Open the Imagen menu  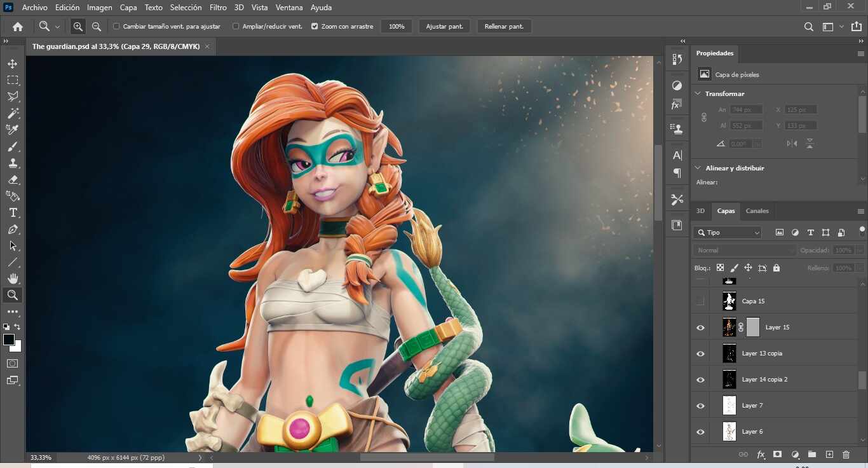click(99, 8)
